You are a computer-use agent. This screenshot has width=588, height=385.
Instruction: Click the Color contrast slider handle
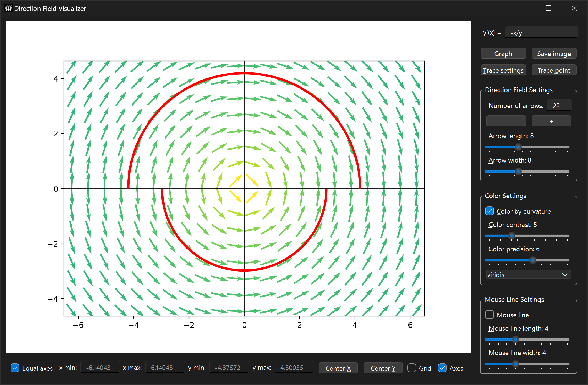511,236
